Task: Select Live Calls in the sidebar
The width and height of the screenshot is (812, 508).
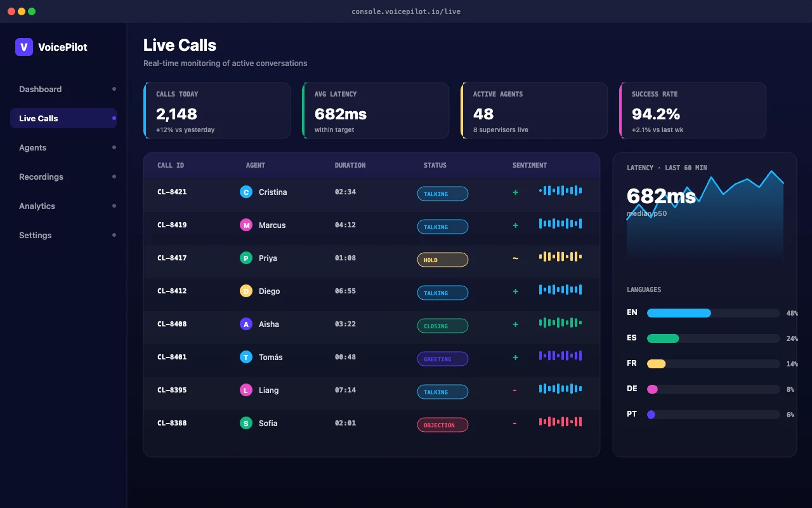Action: (x=63, y=118)
